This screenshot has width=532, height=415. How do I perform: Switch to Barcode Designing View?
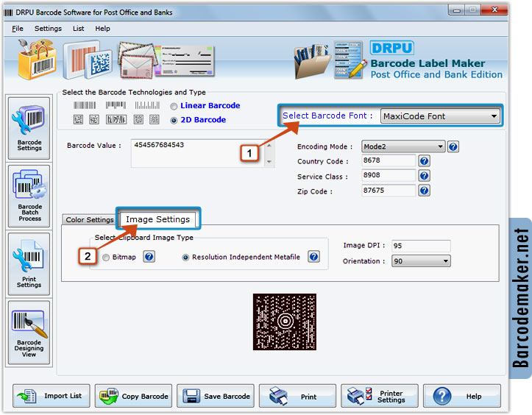pyautogui.click(x=29, y=333)
